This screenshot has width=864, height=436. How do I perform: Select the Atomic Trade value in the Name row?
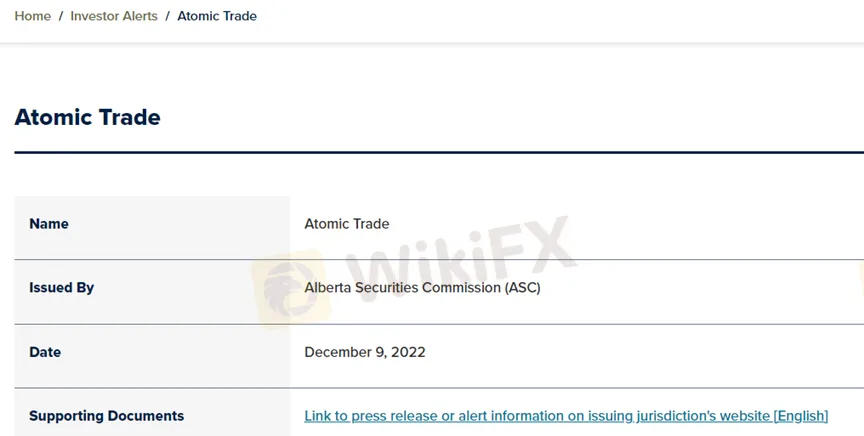(347, 224)
